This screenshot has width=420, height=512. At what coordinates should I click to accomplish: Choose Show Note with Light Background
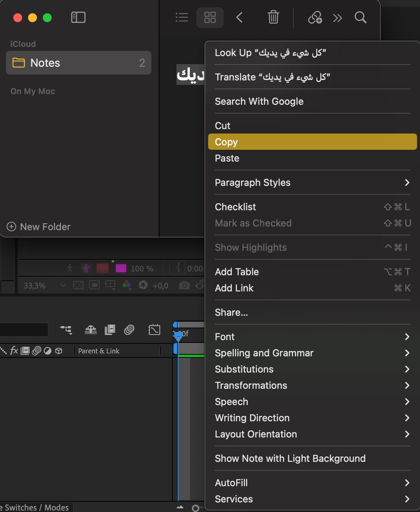click(312, 459)
